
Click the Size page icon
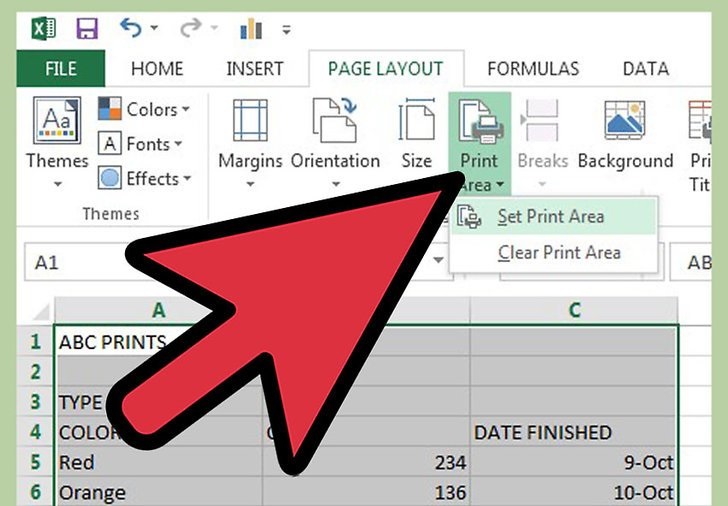[x=416, y=120]
